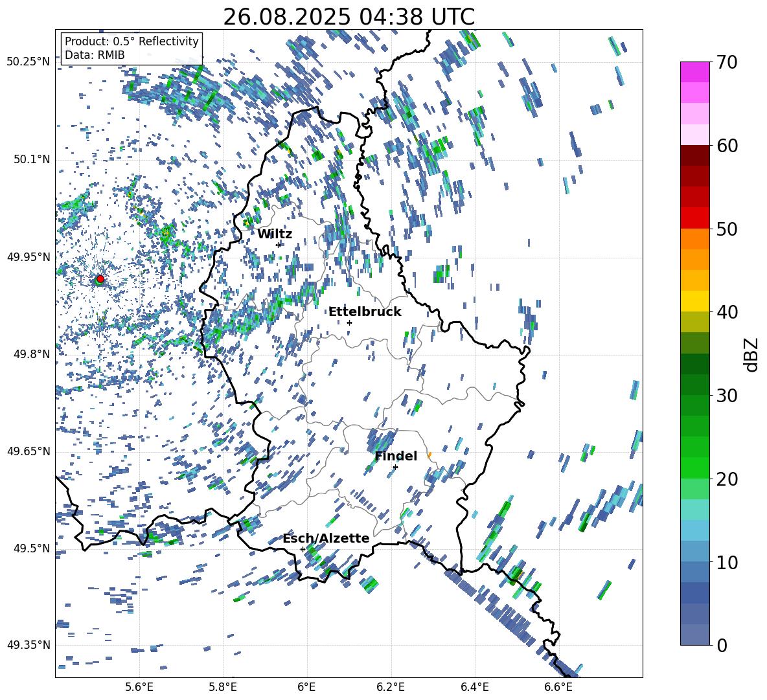Click the colorbar tick label 50
Viewport: 767px width, 700px height.
tap(727, 229)
